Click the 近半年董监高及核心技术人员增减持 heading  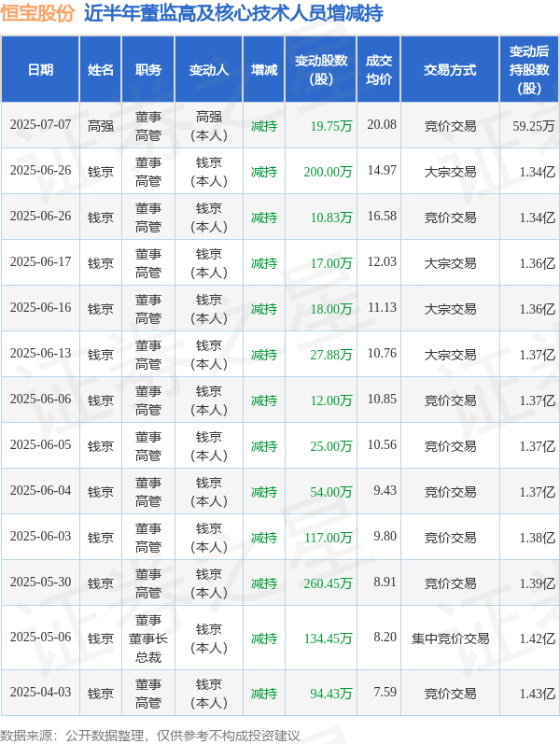(x=233, y=13)
